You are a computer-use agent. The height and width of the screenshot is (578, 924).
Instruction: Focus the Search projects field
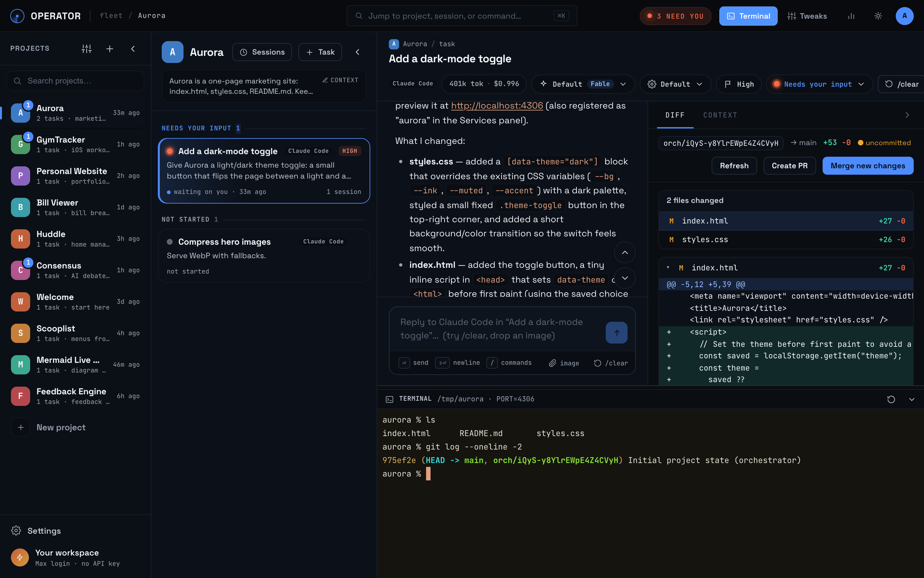[x=75, y=81]
